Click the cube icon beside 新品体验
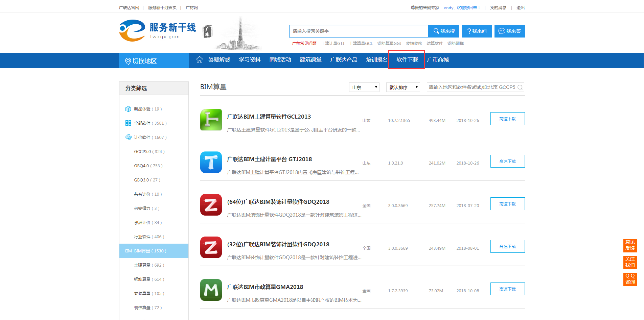 point(128,109)
